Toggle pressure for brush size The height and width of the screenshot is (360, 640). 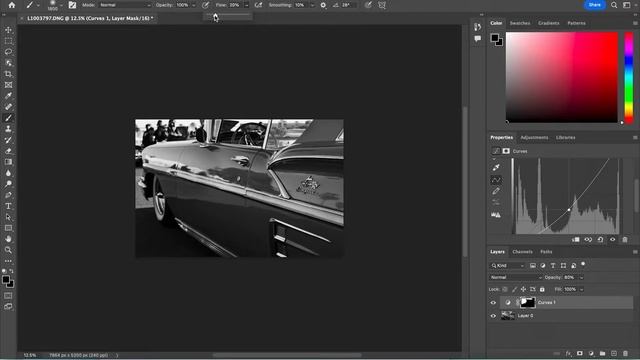tap(368, 5)
